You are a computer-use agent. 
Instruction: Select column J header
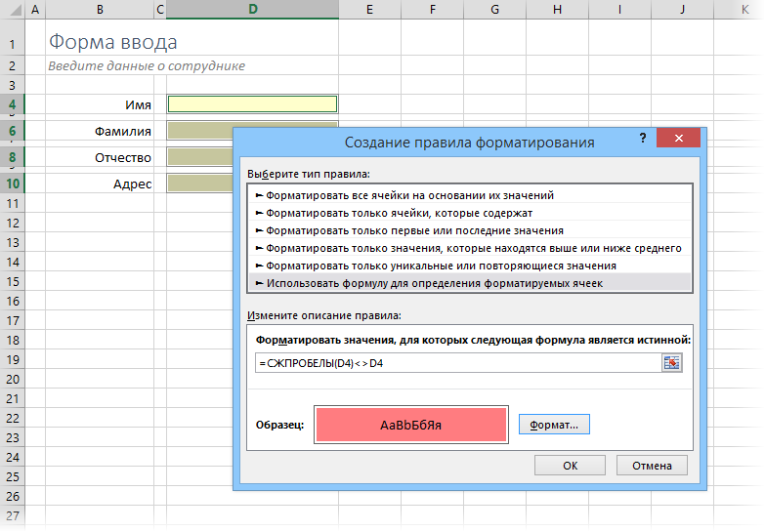click(682, 9)
